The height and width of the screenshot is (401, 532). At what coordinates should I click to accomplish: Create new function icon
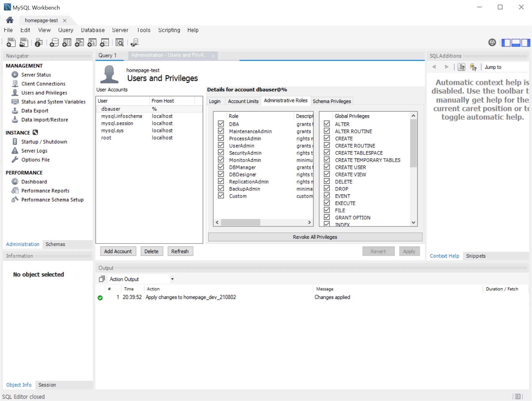tap(104, 43)
